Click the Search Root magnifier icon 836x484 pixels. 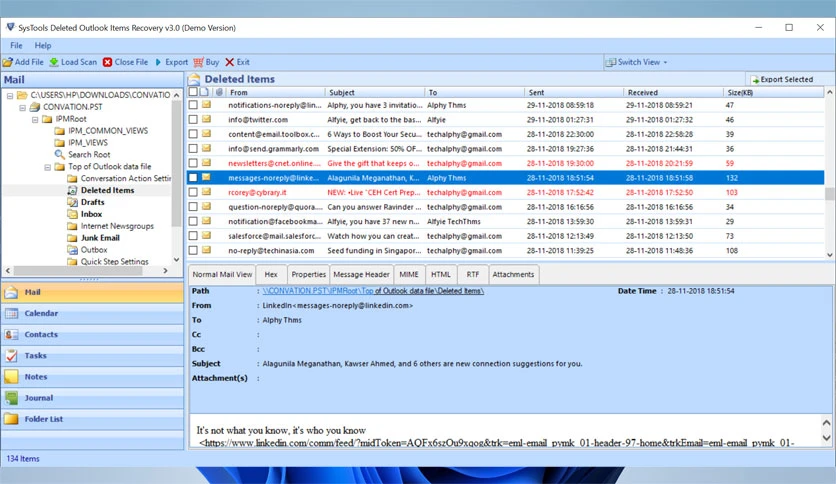click(x=59, y=155)
